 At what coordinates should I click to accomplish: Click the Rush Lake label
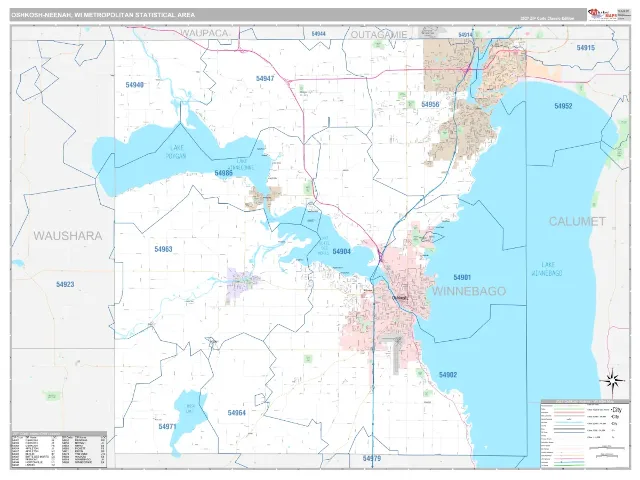tap(191, 409)
